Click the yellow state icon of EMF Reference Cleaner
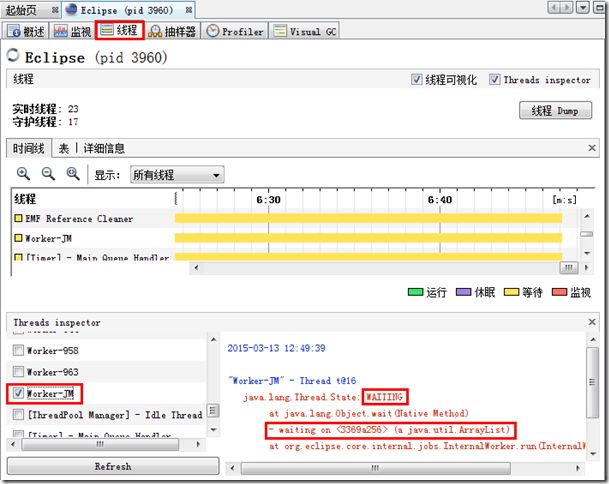The width and height of the screenshot is (609, 484). (x=18, y=218)
